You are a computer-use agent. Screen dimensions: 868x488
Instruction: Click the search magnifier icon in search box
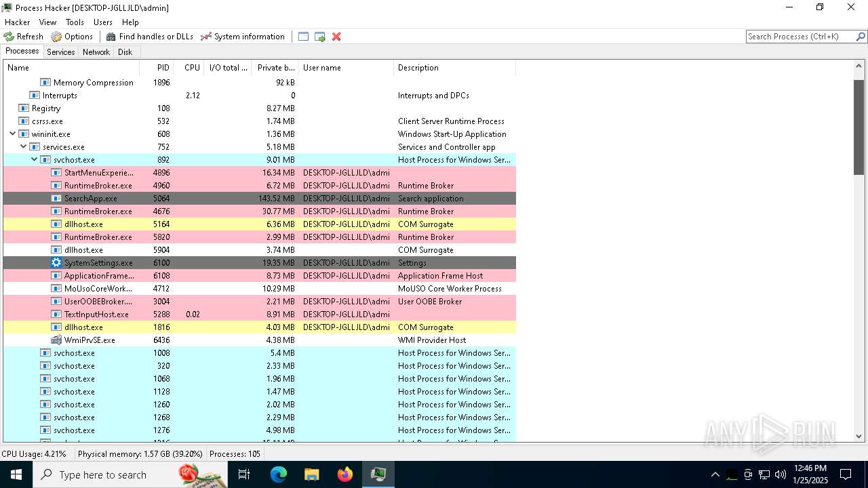coord(861,37)
